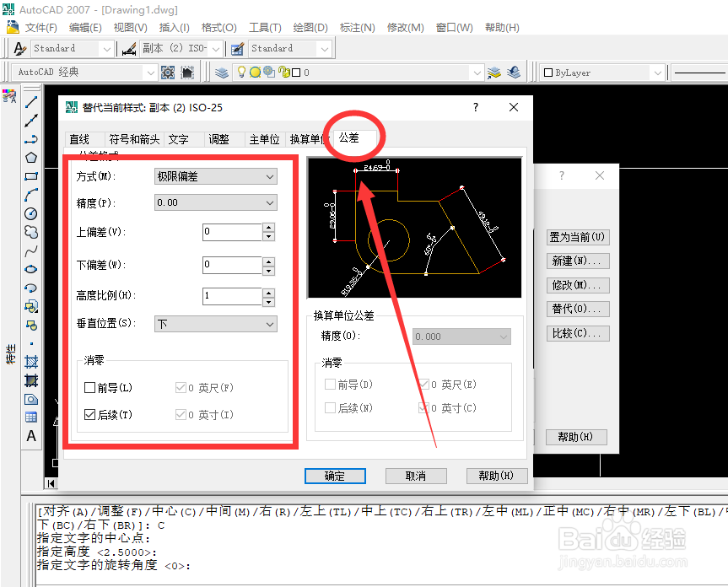Screen dimensions: 728x587
Task: Open the 方式(M) tolerance method dropdown
Action: tap(215, 176)
